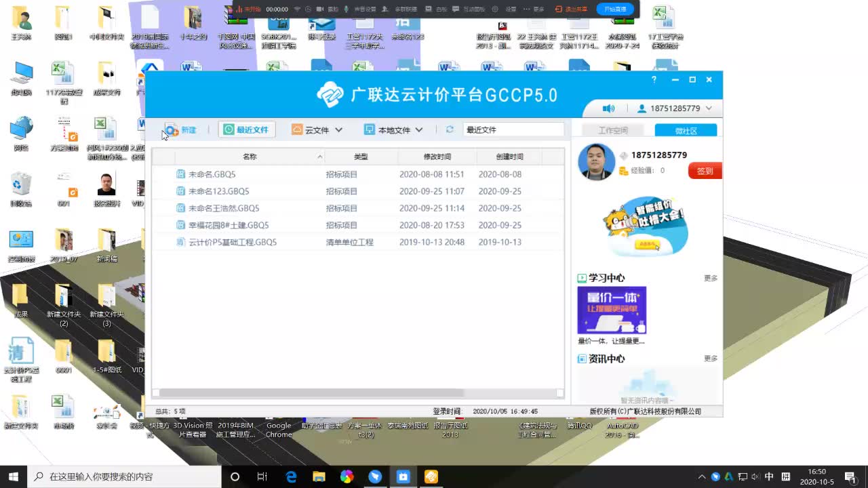Click the 签到 sign-in button

704,171
